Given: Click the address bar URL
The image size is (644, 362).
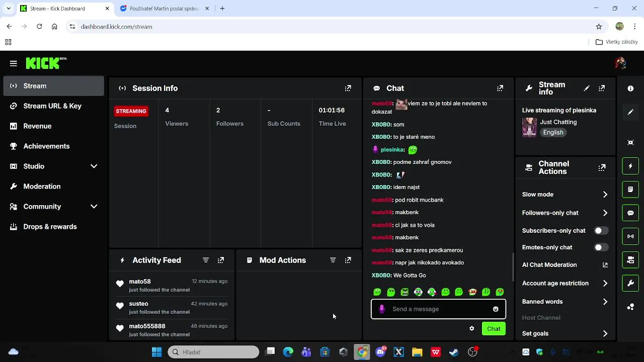Looking at the screenshot, I should tap(116, 27).
